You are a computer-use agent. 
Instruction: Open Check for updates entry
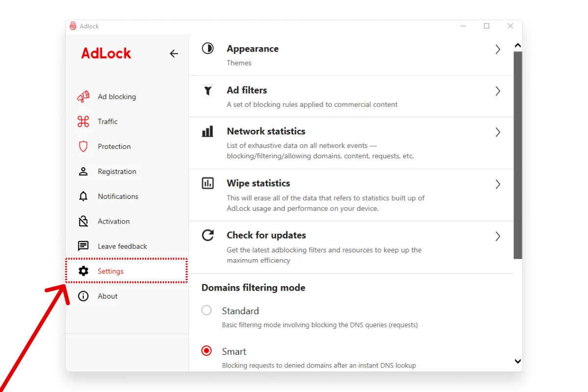[351, 247]
